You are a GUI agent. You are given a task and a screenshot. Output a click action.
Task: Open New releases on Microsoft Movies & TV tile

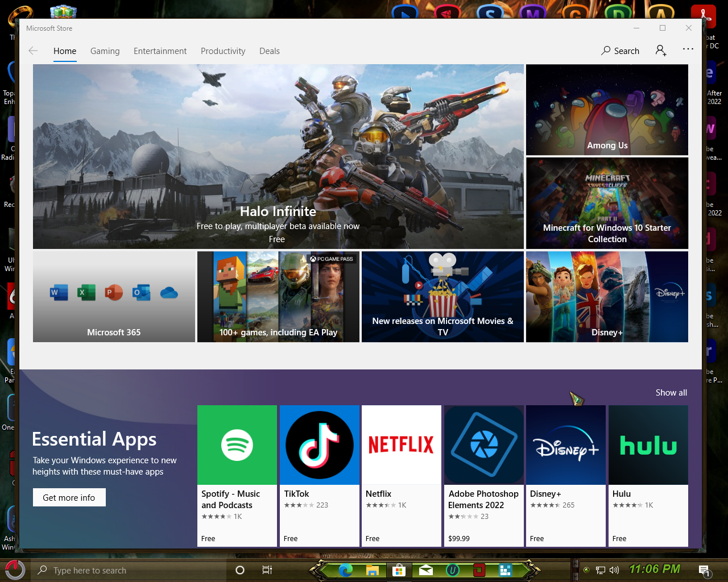442,297
